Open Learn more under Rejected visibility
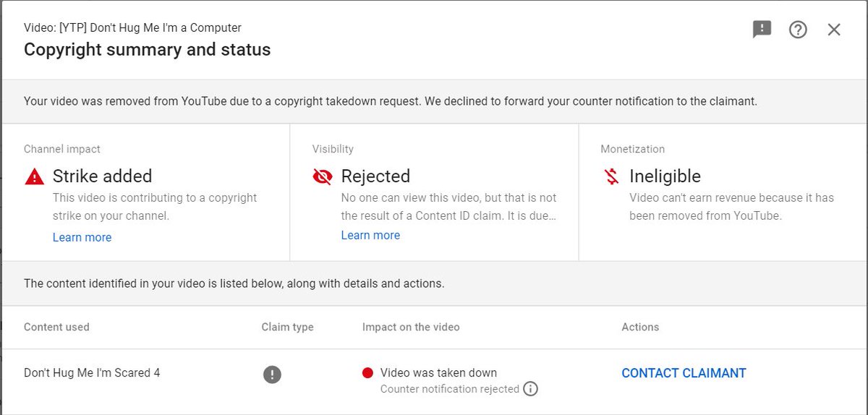 [370, 235]
